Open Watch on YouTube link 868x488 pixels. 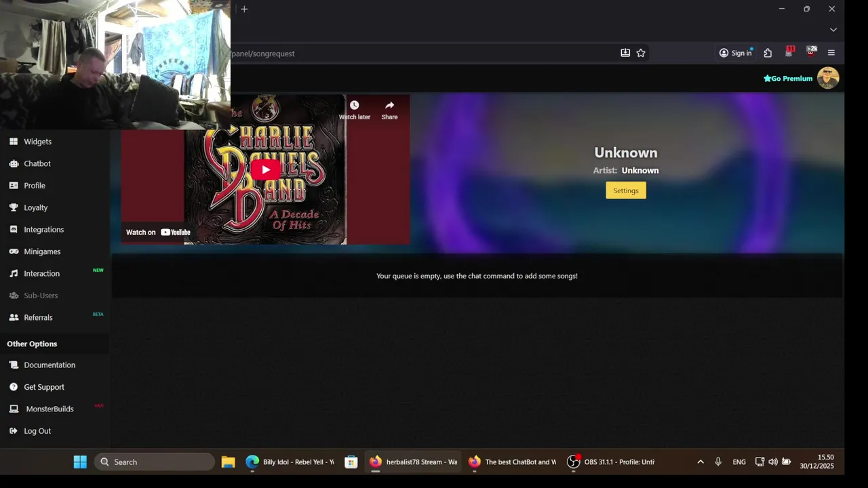pos(158,232)
